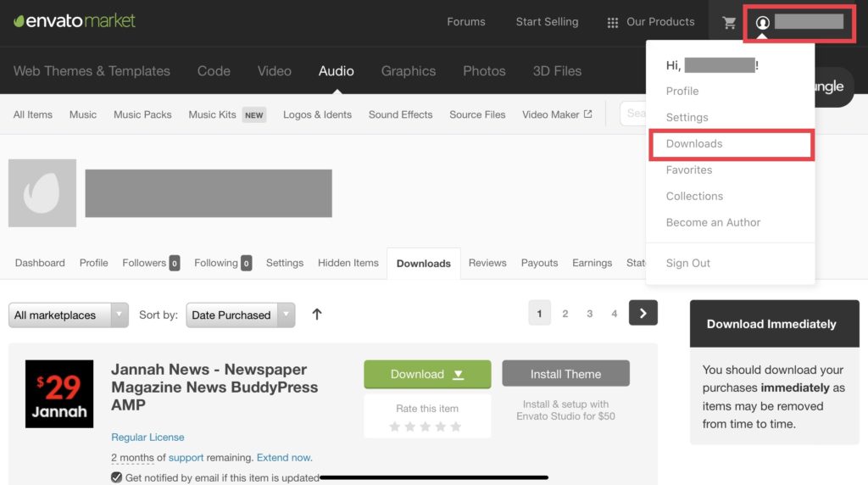Open Collections from the user menu
868x485 pixels.
(x=694, y=196)
